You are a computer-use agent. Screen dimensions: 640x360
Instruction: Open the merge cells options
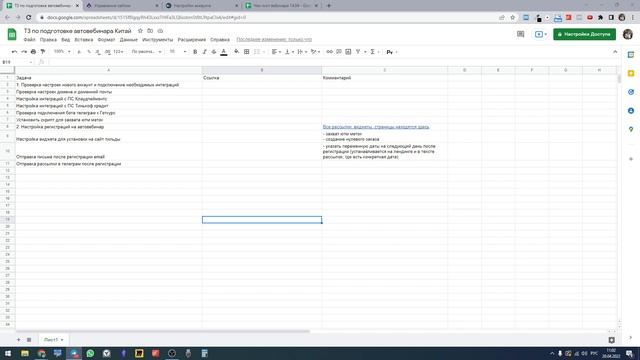[x=259, y=52]
